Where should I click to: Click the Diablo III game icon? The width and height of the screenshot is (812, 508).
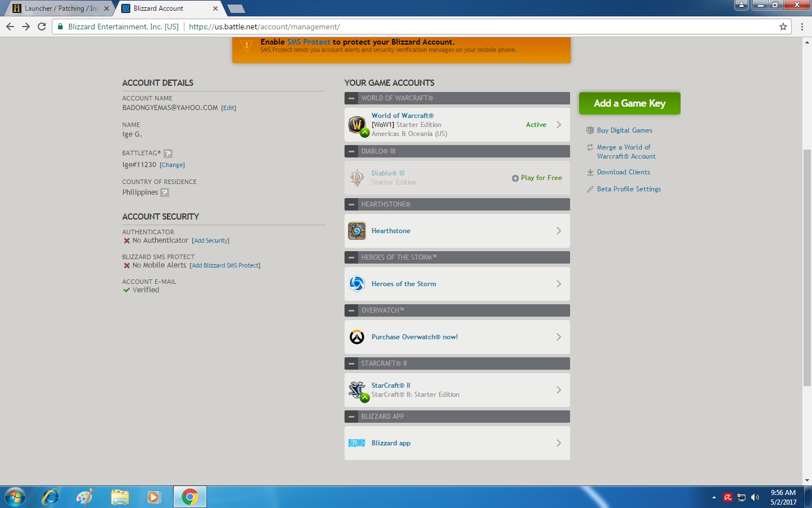pos(357,178)
